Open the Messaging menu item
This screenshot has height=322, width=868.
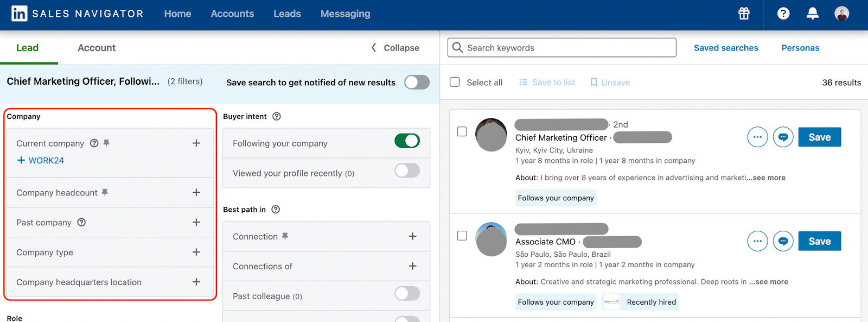[x=345, y=14]
